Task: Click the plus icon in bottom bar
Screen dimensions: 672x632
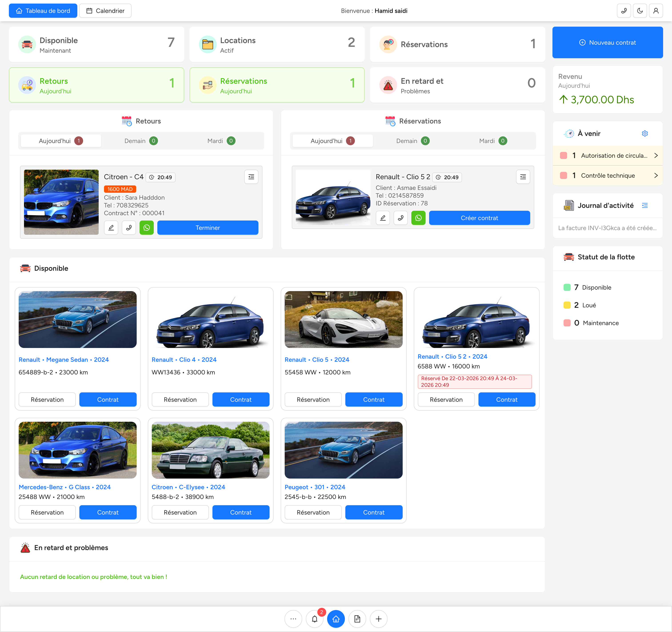Action: coord(378,619)
